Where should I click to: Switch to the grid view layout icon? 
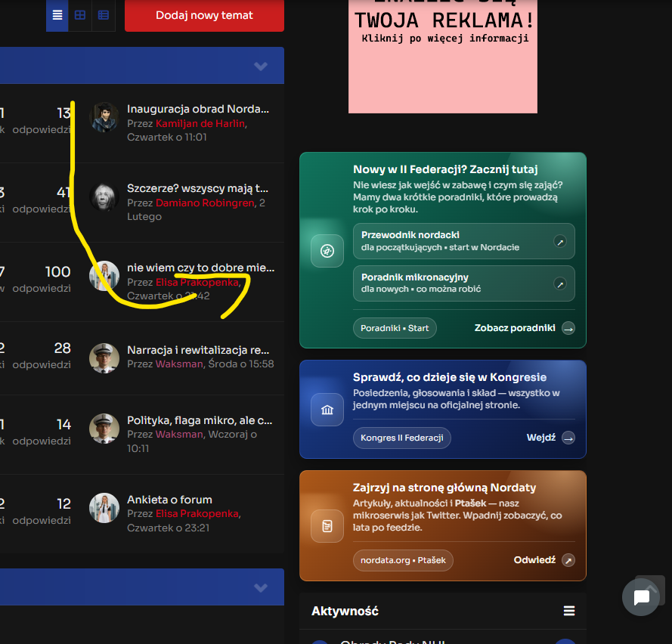pyautogui.click(x=80, y=15)
